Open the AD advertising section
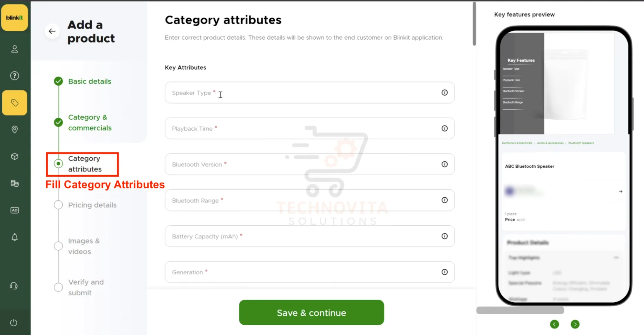The image size is (644, 335). [14, 210]
